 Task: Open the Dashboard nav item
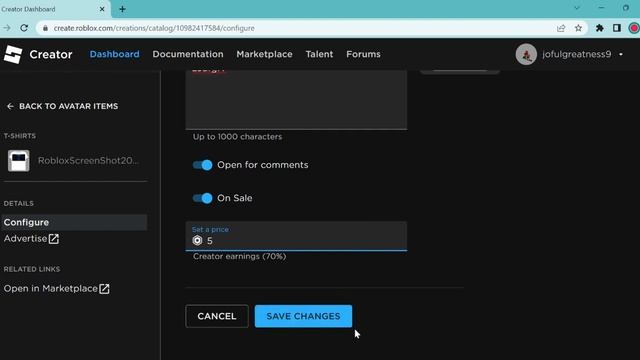(x=114, y=54)
